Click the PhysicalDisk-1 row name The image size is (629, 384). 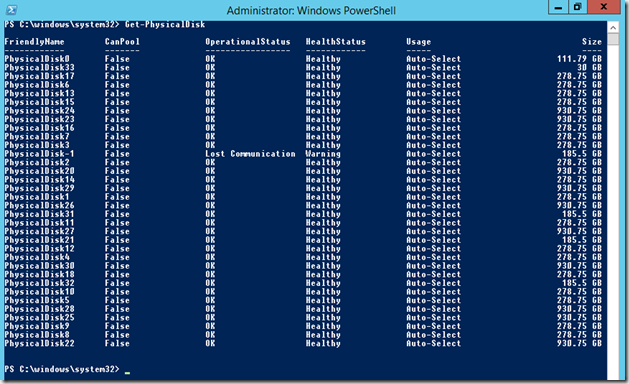click(39, 154)
